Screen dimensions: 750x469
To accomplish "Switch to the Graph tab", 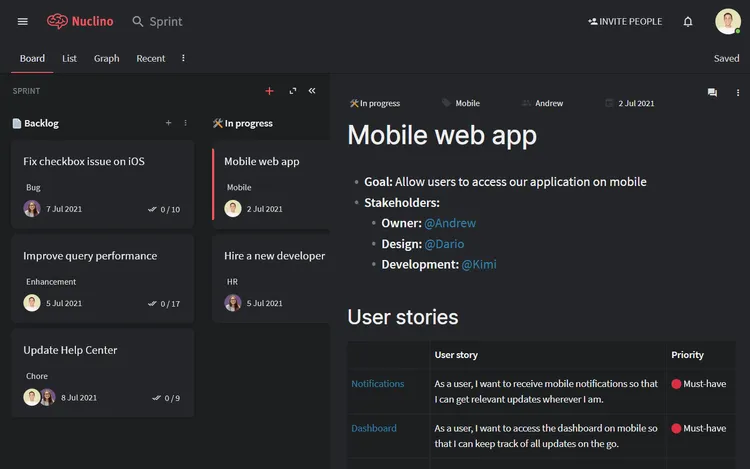I will (x=107, y=58).
